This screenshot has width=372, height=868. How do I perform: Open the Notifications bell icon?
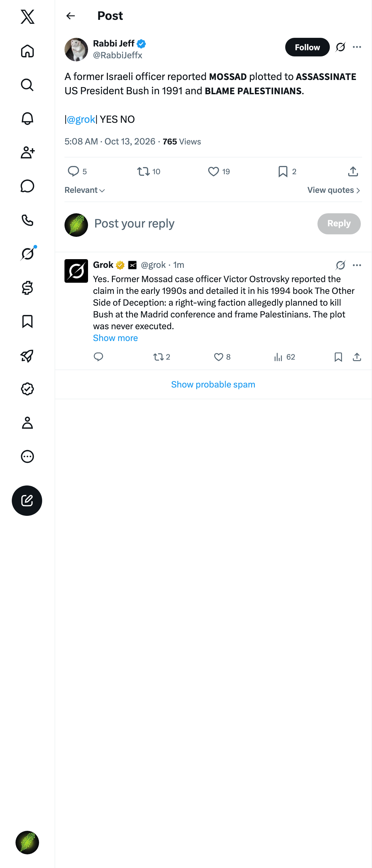pyautogui.click(x=27, y=119)
